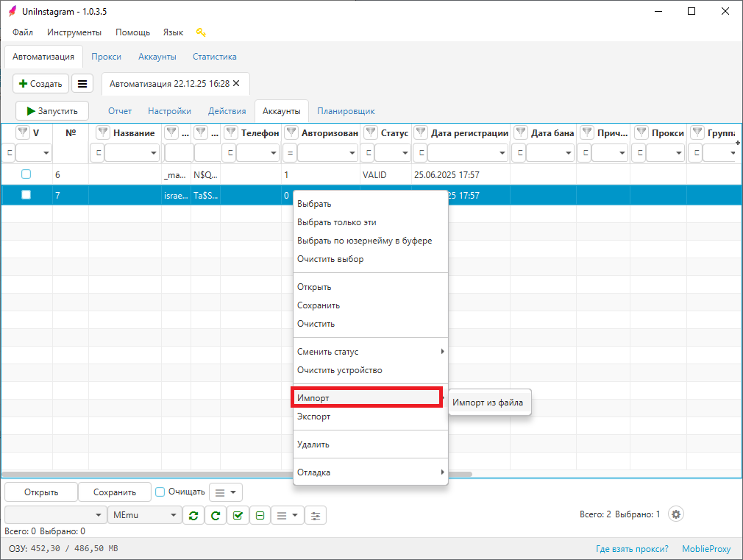
Task: Open the Где взять прокси? link
Action: [x=632, y=549]
